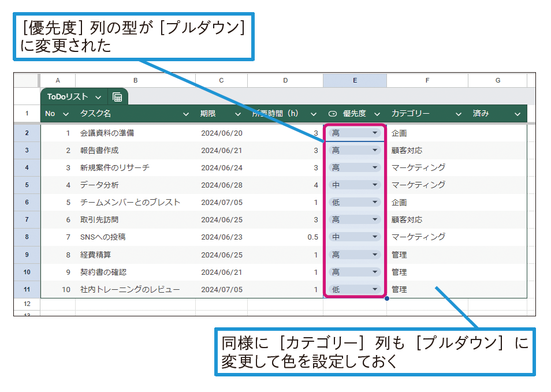Open the 期限 column header menu
The height and width of the screenshot is (392, 551).
click(238, 114)
